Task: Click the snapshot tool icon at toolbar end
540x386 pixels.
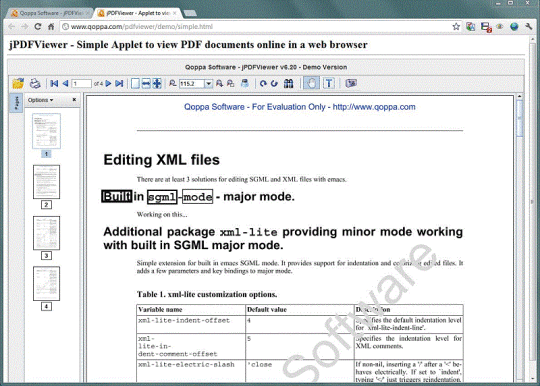Action: click(x=351, y=83)
